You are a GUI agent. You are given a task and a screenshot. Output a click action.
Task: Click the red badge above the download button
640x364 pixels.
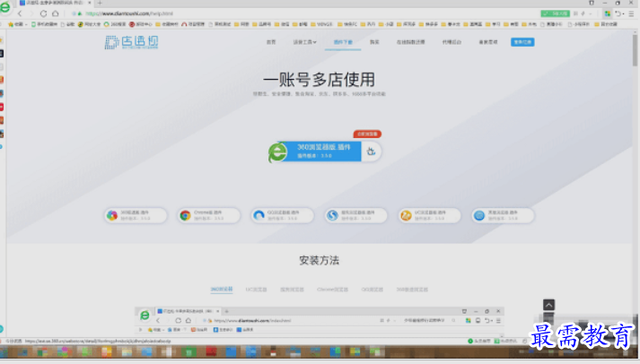coord(367,134)
